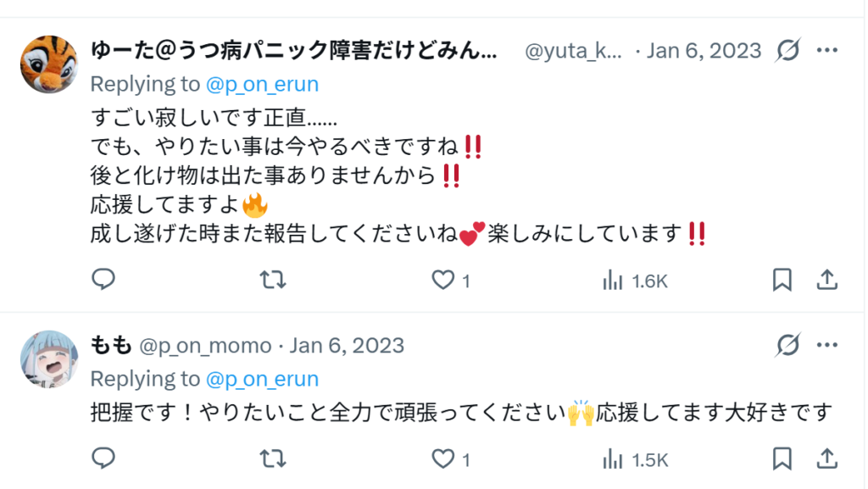Bookmark the もも tweet

point(782,459)
